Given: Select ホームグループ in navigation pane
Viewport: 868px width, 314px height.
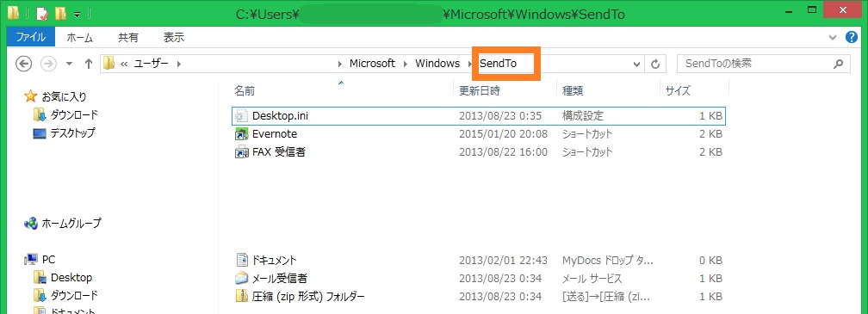Looking at the screenshot, I should [x=71, y=224].
